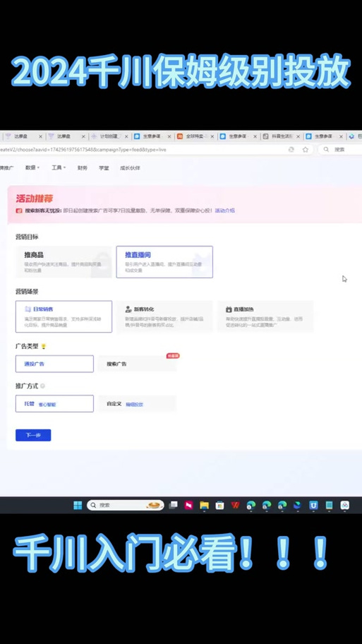Click the Windows taskbar search box
Viewport: 362px width, 644px height.
tap(125, 505)
